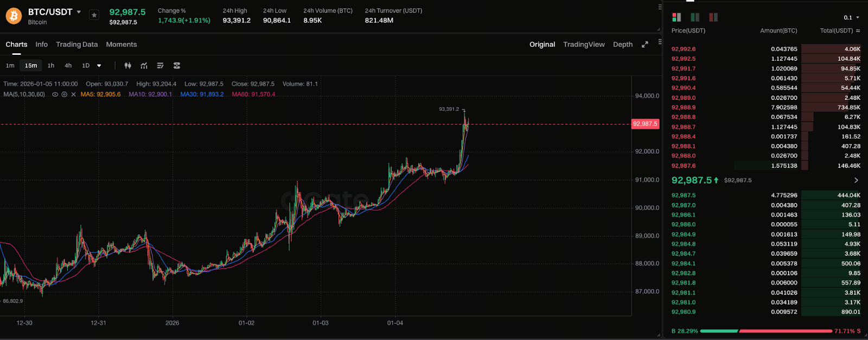Select ask price 92,992.6

[x=684, y=49]
